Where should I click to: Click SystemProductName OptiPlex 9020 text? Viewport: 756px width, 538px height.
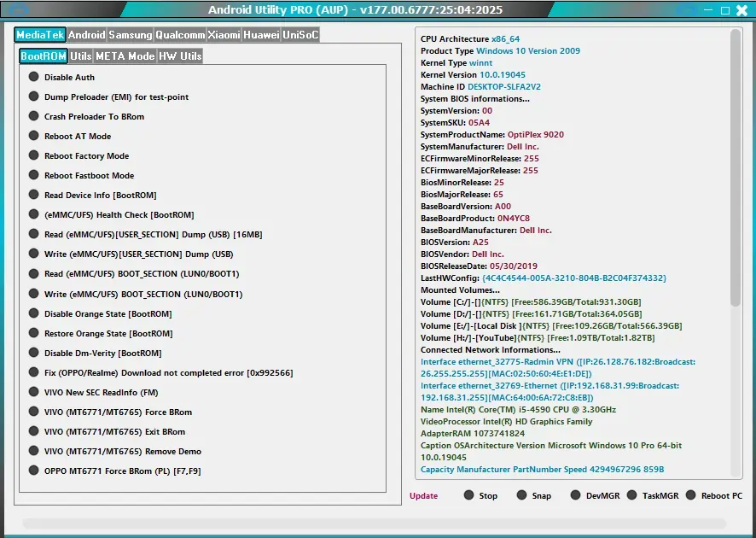pyautogui.click(x=492, y=135)
